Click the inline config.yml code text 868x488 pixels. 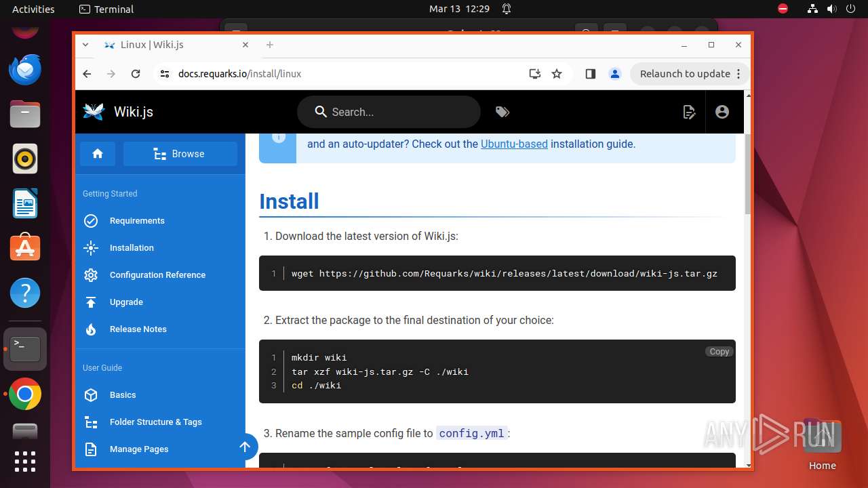(x=471, y=433)
